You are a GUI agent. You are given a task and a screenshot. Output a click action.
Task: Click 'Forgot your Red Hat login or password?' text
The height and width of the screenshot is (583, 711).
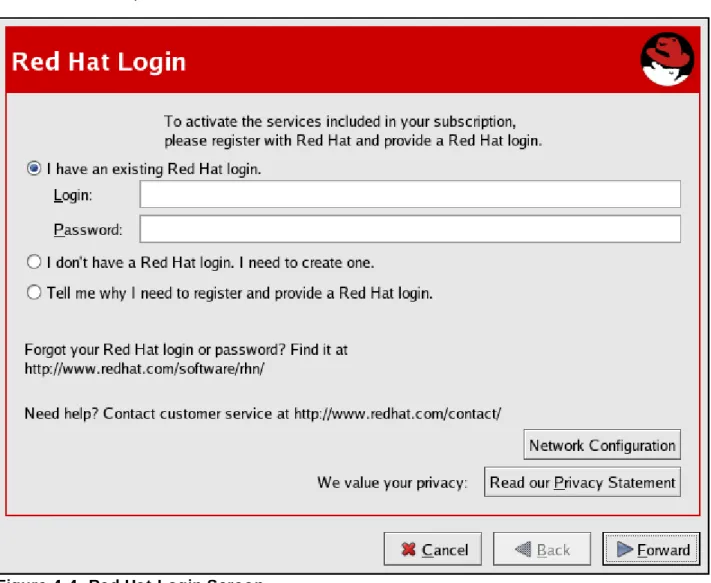coord(155,350)
